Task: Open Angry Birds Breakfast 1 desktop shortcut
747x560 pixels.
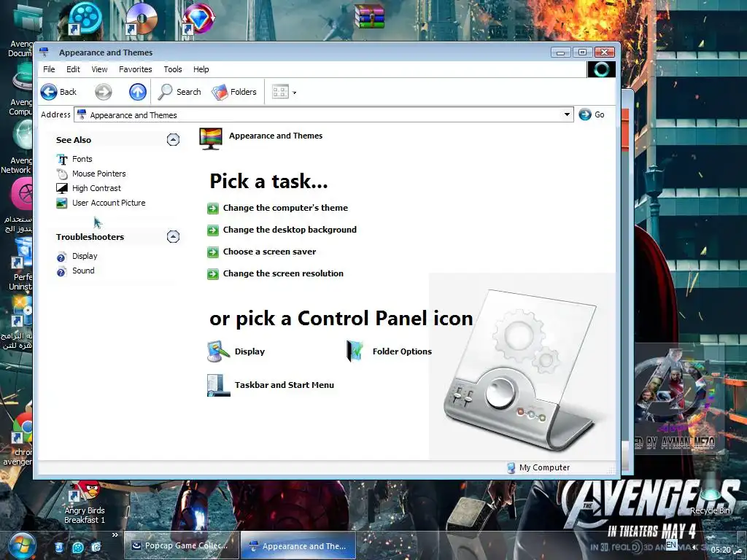Action: coord(85,502)
